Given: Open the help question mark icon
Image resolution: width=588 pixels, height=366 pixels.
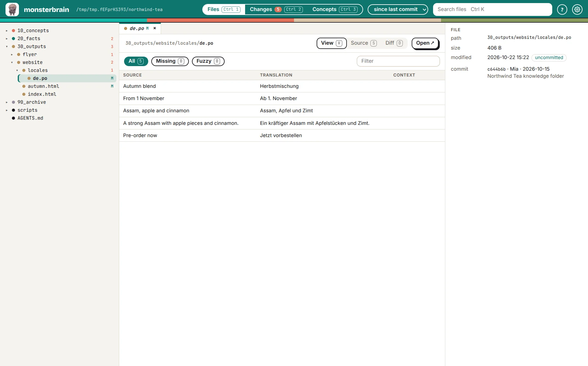Looking at the screenshot, I should click(562, 9).
